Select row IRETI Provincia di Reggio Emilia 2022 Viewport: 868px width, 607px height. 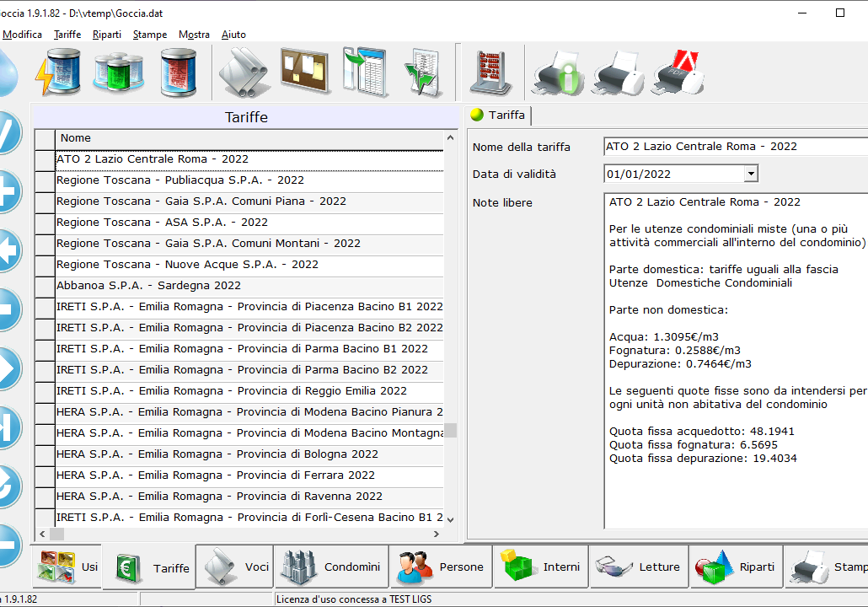coord(249,391)
